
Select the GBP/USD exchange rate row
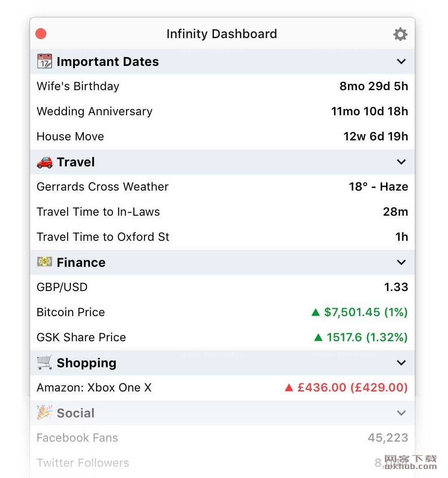pyautogui.click(x=222, y=287)
